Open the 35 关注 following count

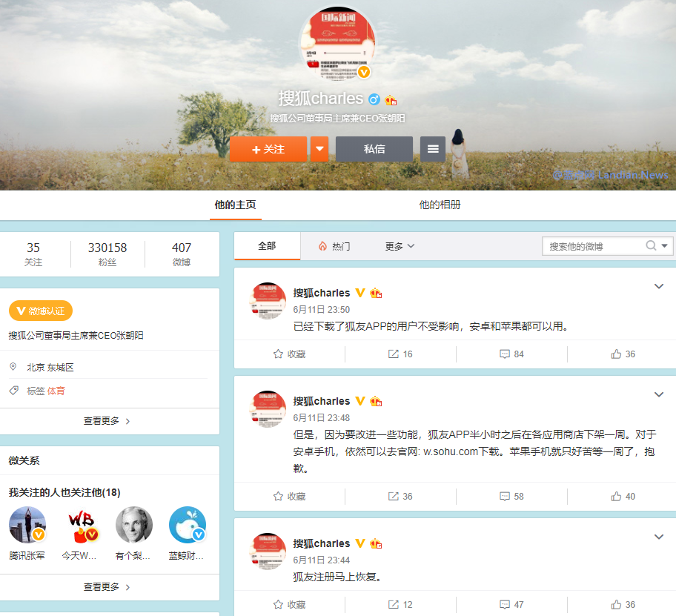click(x=33, y=254)
